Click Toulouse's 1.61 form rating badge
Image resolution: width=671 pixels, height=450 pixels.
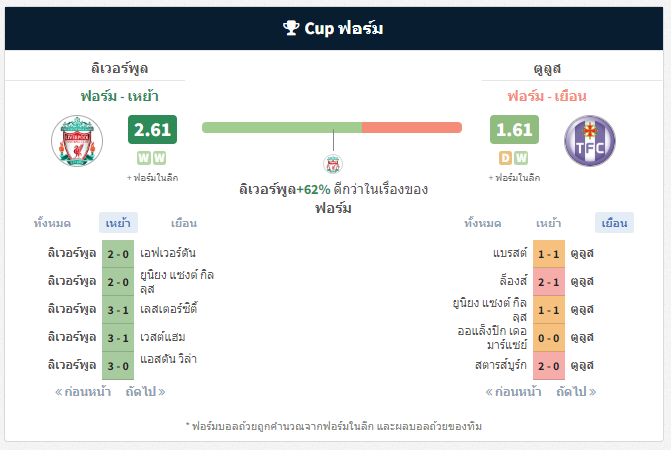pos(514,129)
